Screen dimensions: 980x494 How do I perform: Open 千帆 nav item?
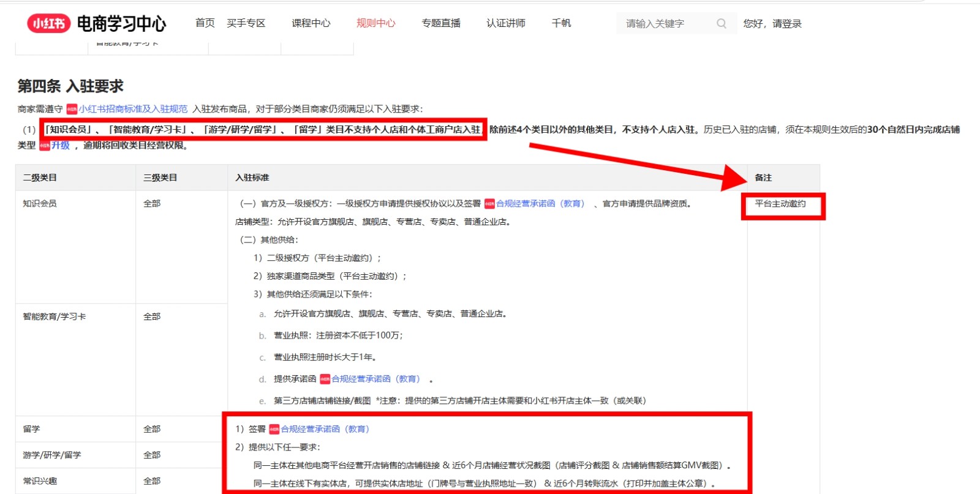click(561, 23)
